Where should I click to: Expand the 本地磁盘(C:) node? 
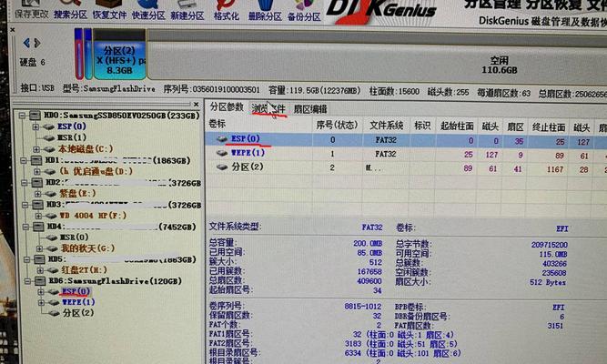[36, 148]
